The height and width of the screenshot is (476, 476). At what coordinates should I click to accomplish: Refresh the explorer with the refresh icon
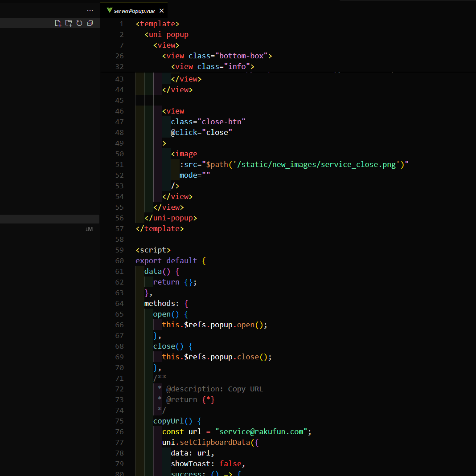tap(79, 23)
